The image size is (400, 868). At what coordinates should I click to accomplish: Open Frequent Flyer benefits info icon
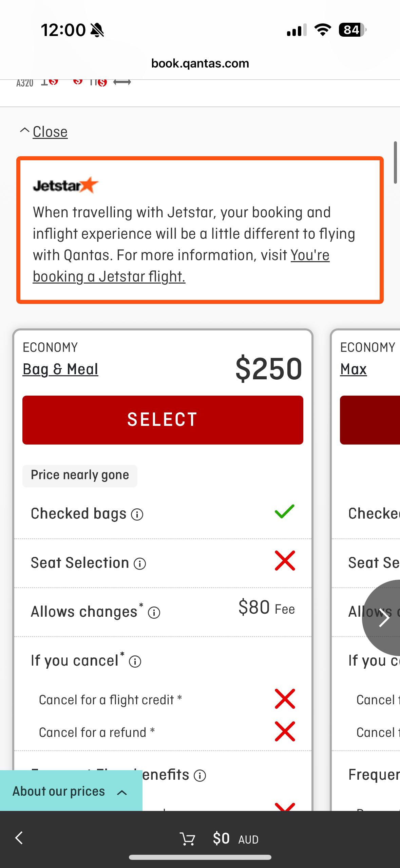point(200,776)
